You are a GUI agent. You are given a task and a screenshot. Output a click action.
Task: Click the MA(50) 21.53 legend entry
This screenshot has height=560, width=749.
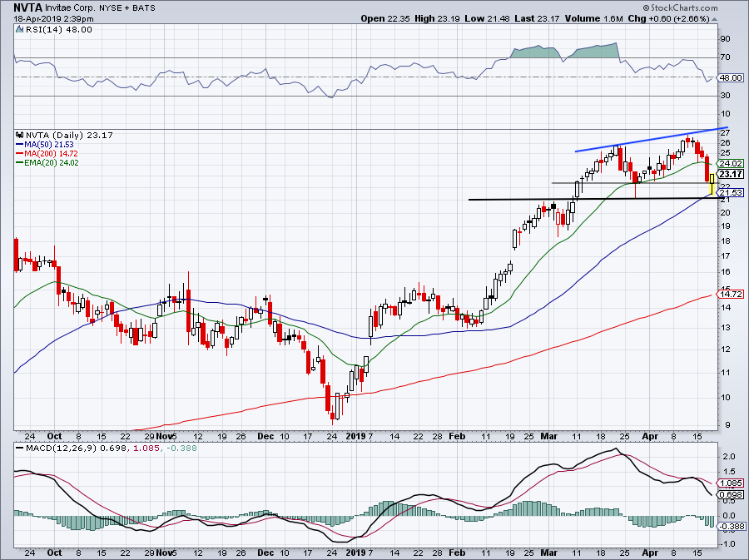tap(45, 144)
